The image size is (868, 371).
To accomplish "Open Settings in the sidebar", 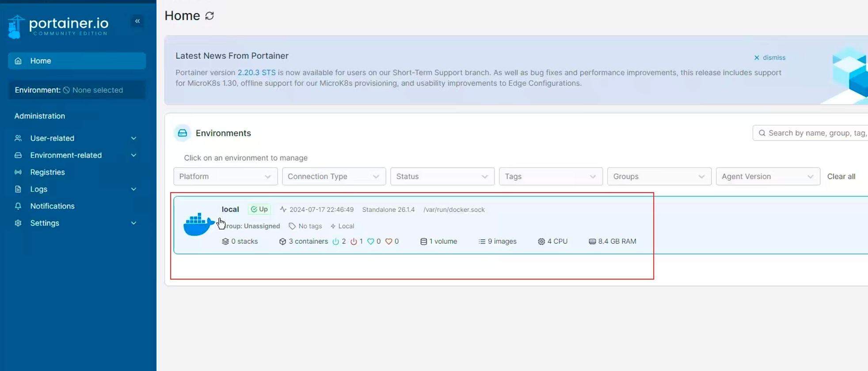I will [x=77, y=223].
